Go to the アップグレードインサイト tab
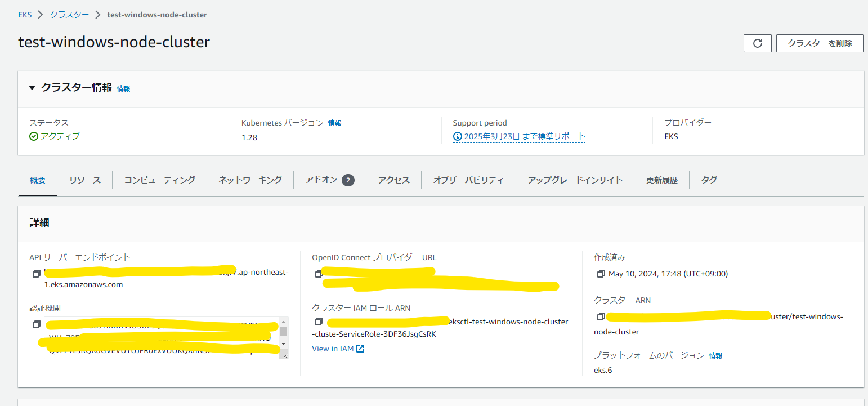Screen dimensions: 868x406 pyautogui.click(x=575, y=180)
